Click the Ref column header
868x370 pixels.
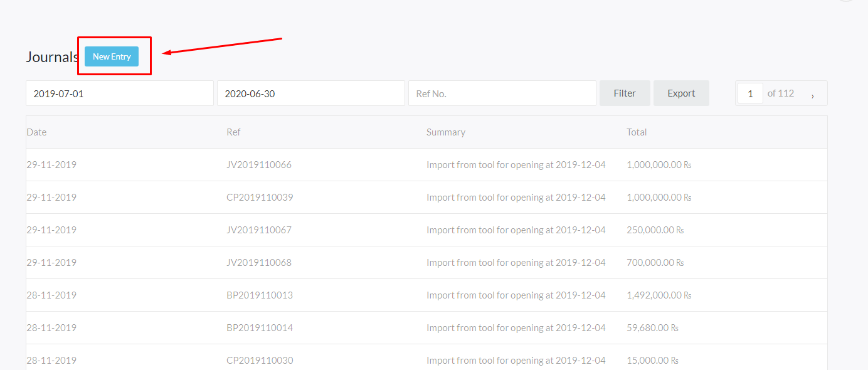233,132
